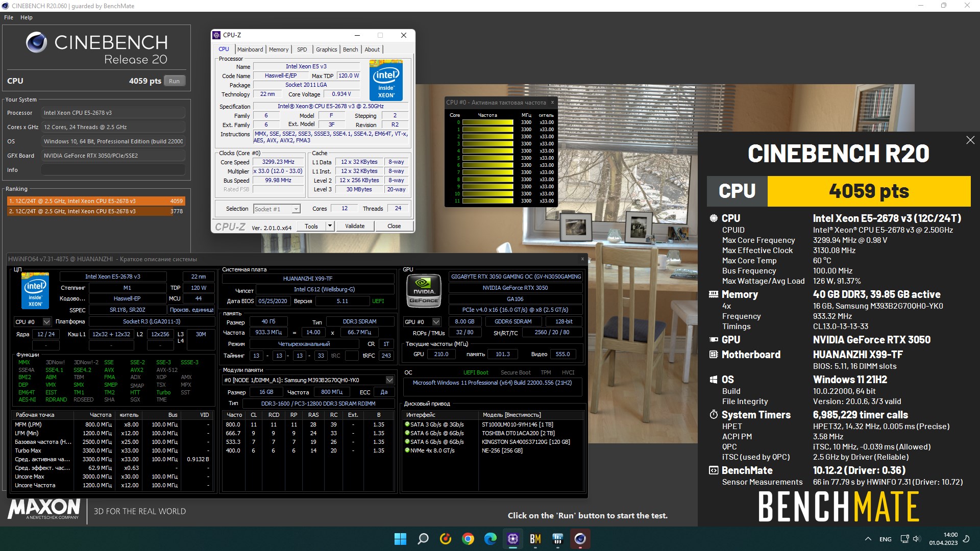Click the Cinebench sphere logo
The height and width of the screenshot is (551, 980).
36,42
